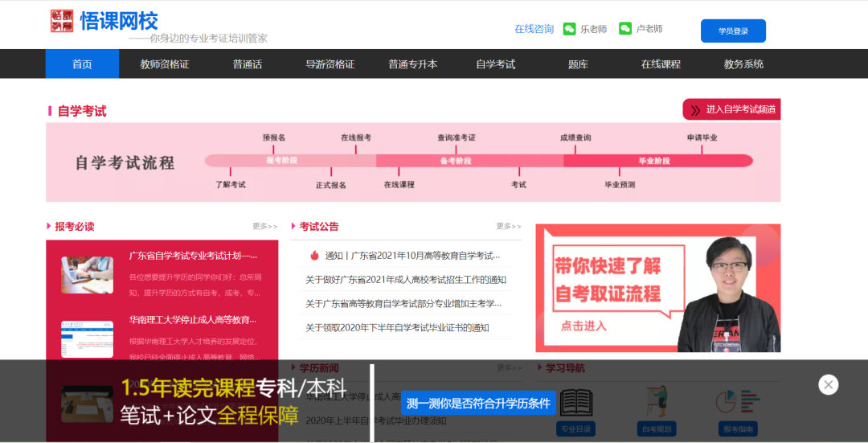
Task: Click 了解考试 step on the flow chart
Action: tap(231, 184)
